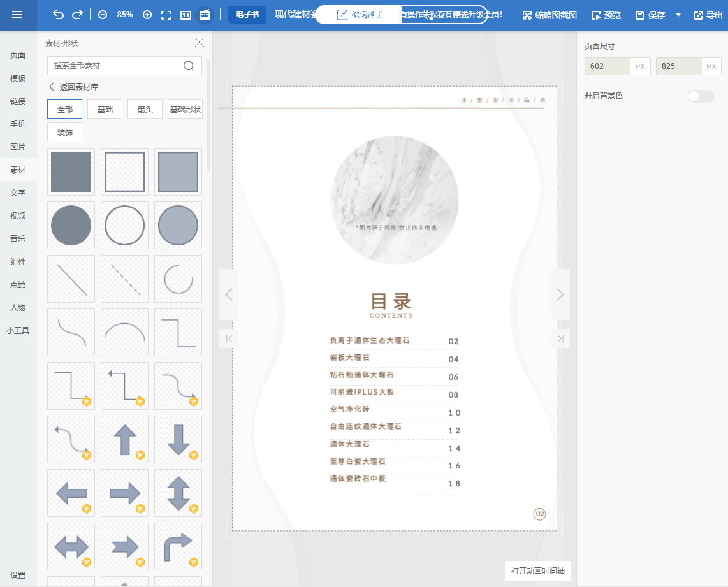
Task: Click the search magnifier in the material search box
Action: (x=188, y=66)
